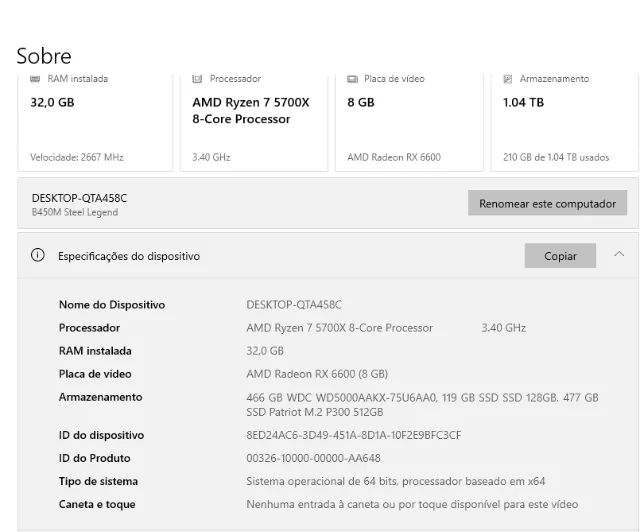Click RAM instalada card header label
This screenshot has width=640, height=532.
(78, 79)
